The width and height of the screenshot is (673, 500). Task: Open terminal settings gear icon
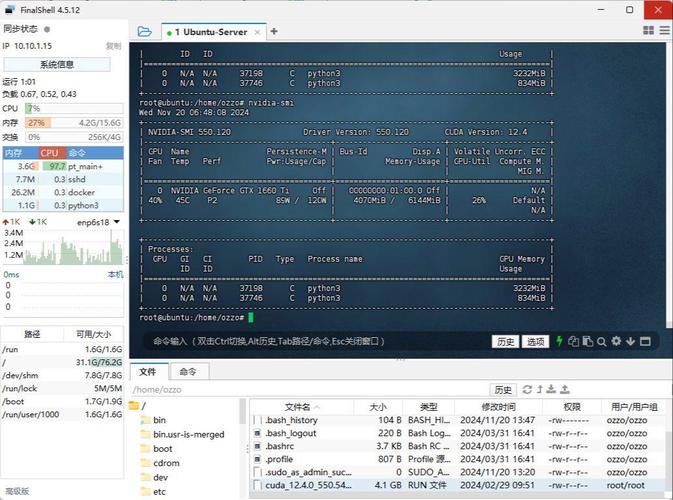(x=616, y=341)
